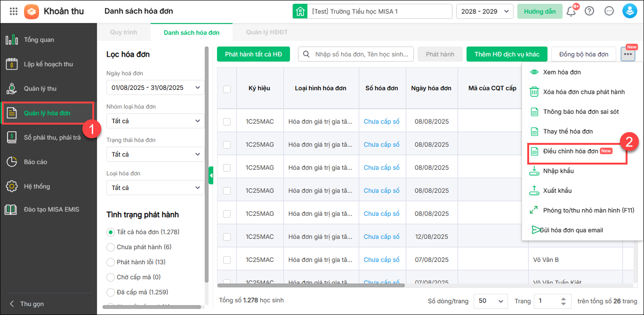
Task: Click the user avatar icon
Action: pyautogui.click(x=629, y=11)
